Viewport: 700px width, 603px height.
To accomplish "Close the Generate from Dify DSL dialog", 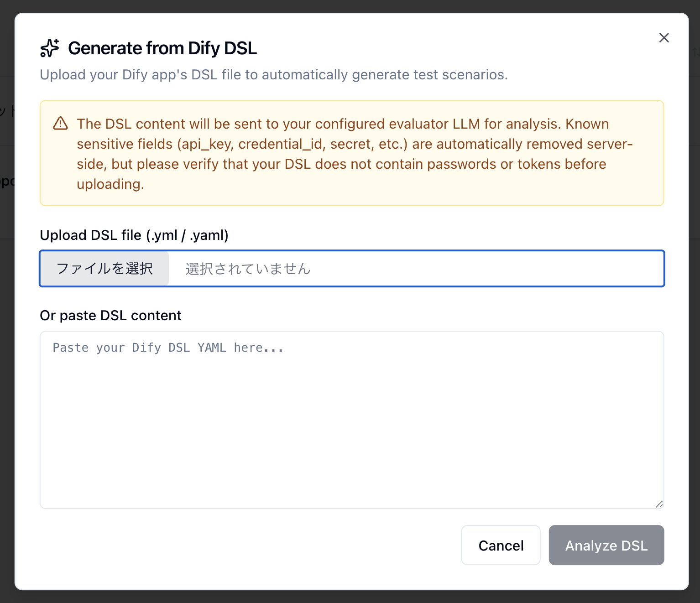I will [x=664, y=38].
